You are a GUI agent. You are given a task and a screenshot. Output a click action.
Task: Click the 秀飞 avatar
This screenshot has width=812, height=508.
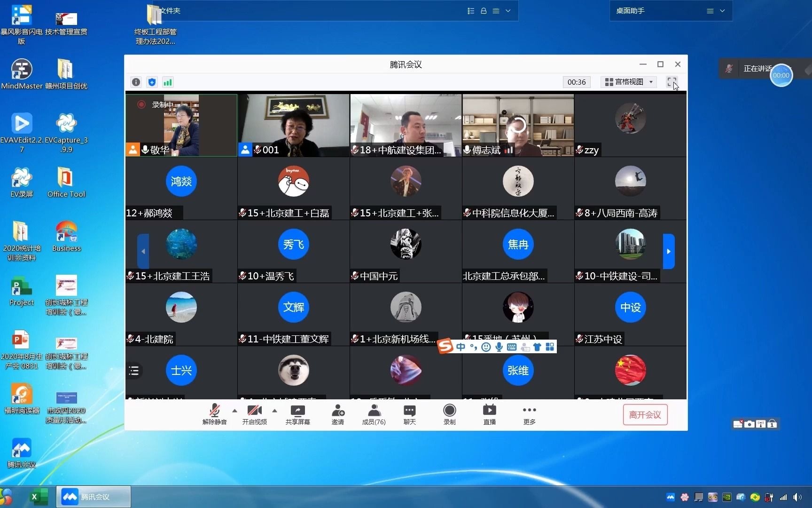(x=294, y=244)
